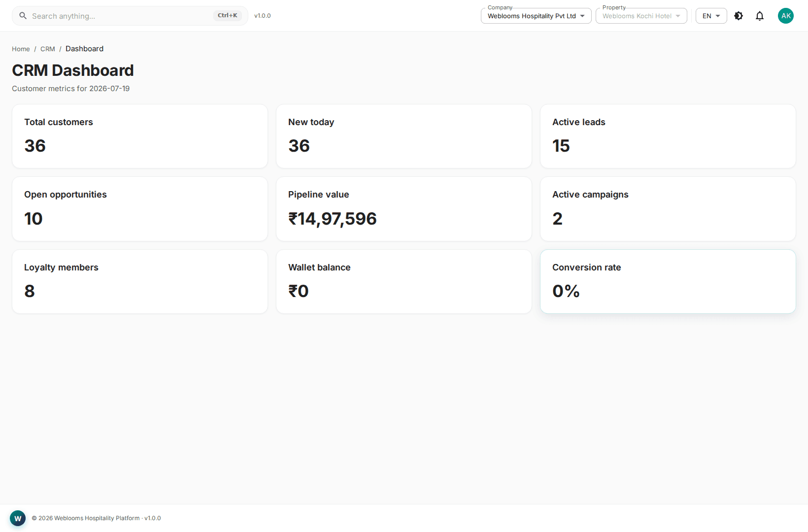Open the Active leads card

(x=668, y=136)
